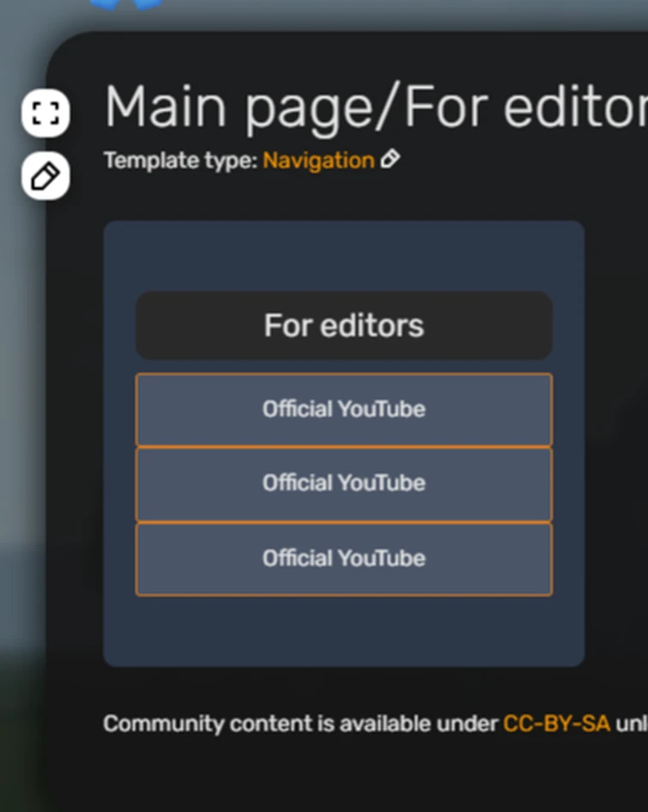Click the Template type: label
The width and height of the screenshot is (648, 812).
[x=181, y=161]
